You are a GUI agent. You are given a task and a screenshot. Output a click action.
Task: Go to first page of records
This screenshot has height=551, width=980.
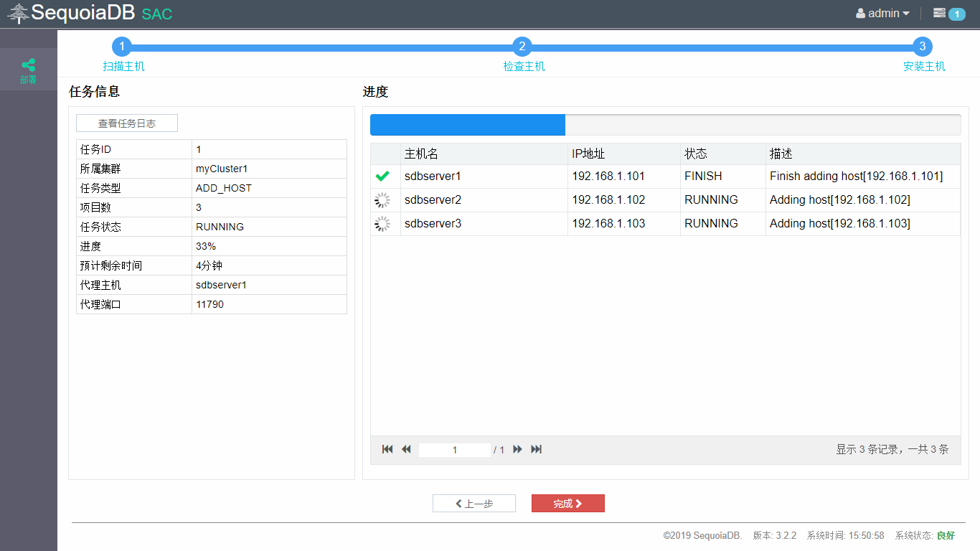387,449
